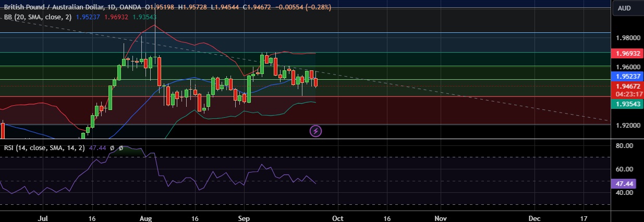Click the red BB upper value 1.96932 in legend
This screenshot has width=644, height=222.
tap(116, 17)
